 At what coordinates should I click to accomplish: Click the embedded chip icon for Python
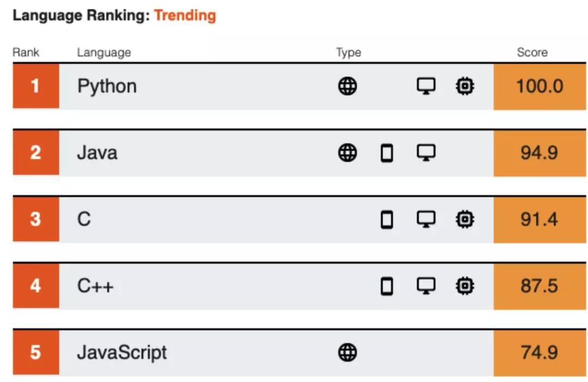tap(464, 86)
